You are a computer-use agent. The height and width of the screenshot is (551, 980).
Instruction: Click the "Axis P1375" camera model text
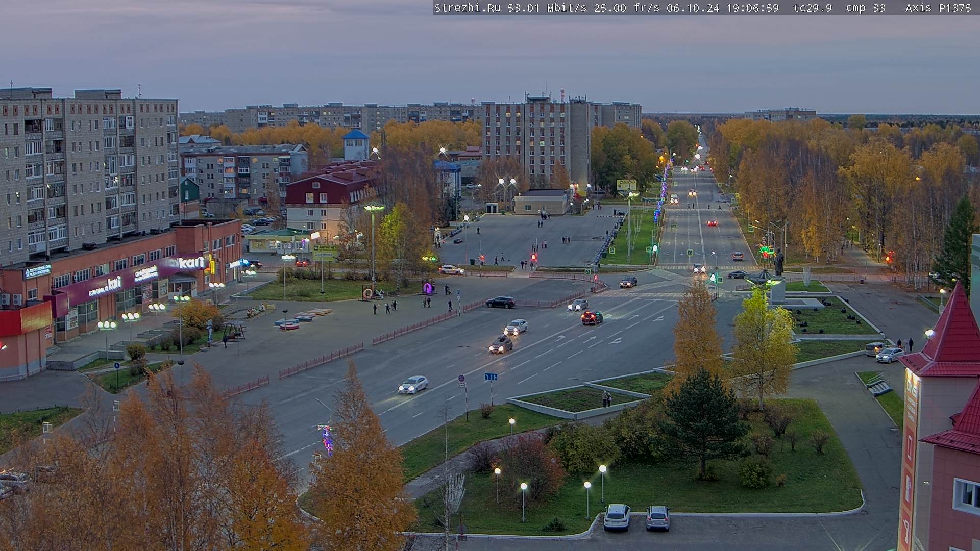pyautogui.click(x=939, y=8)
